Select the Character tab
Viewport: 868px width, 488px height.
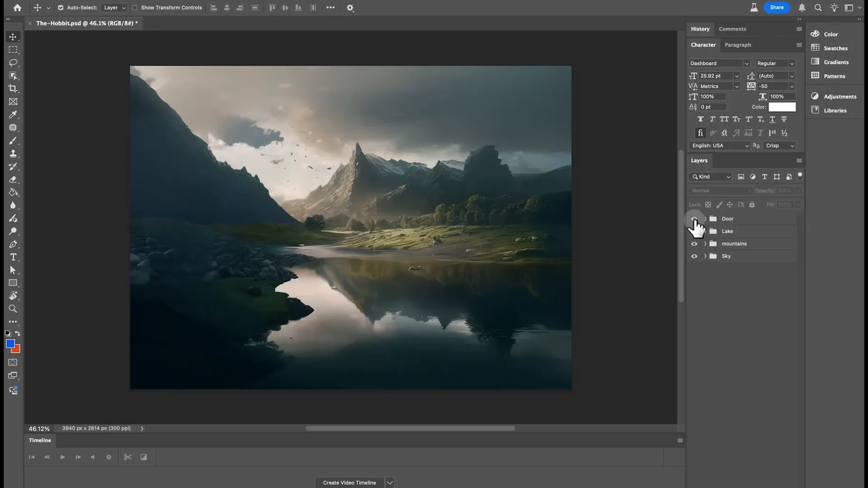point(703,45)
